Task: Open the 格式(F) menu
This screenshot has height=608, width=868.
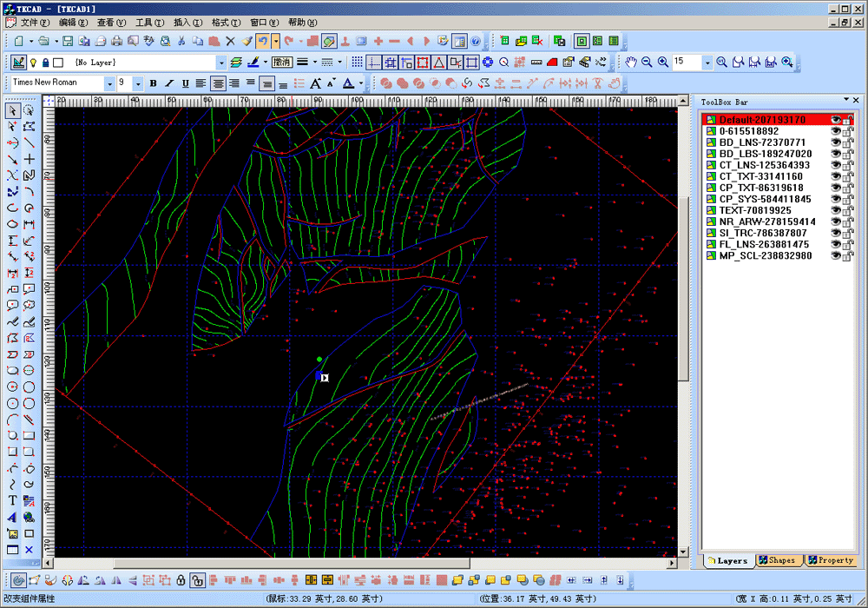Action: (x=226, y=22)
